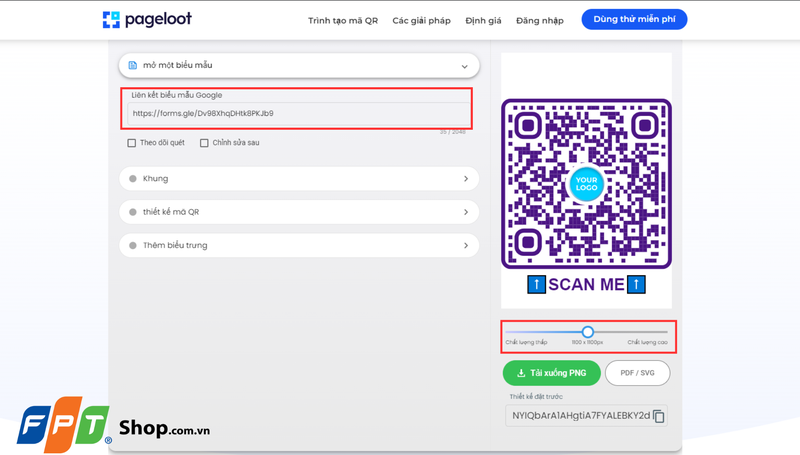Focus the Google form link input field

[298, 113]
